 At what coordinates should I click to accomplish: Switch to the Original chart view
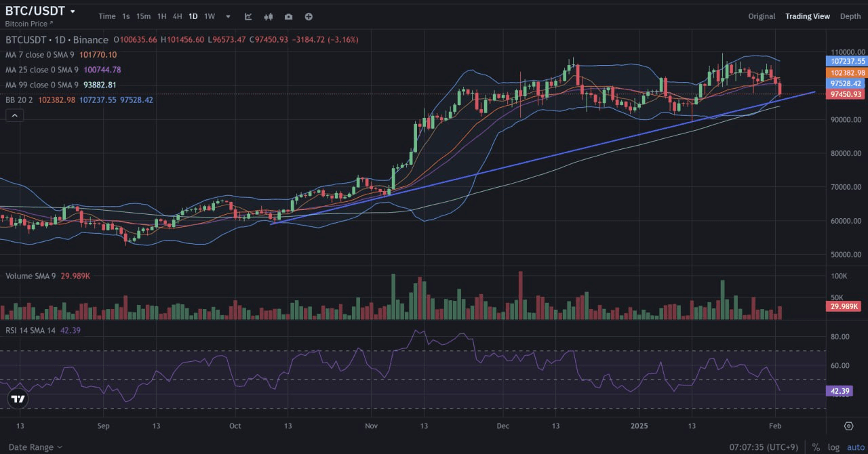pyautogui.click(x=762, y=16)
